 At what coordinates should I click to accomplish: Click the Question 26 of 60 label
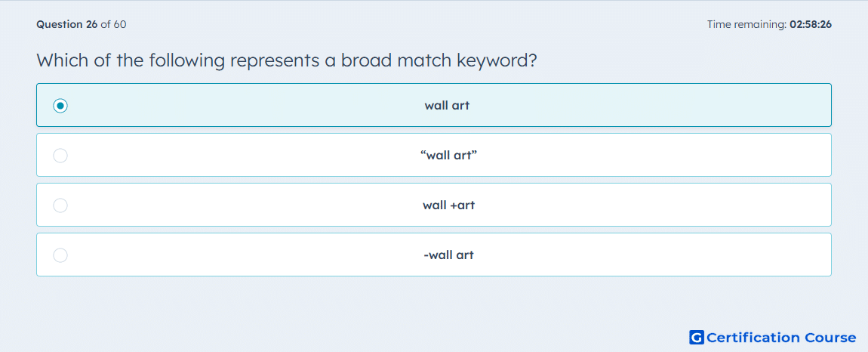(82, 24)
